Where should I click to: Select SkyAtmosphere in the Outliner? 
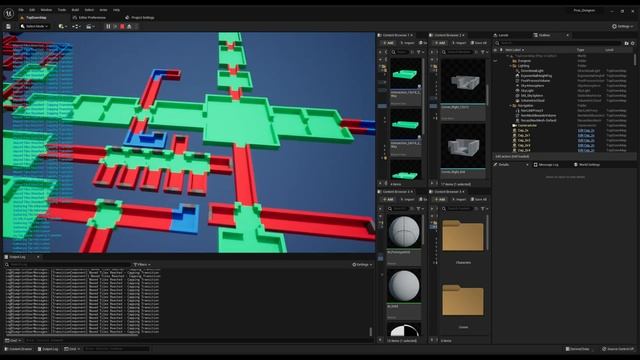tap(533, 86)
